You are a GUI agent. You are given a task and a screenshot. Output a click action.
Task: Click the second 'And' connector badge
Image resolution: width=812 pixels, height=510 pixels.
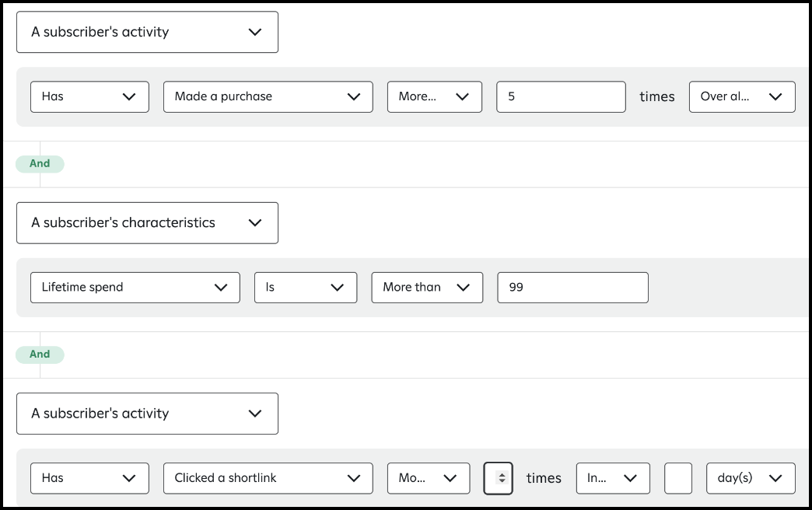[40, 355]
